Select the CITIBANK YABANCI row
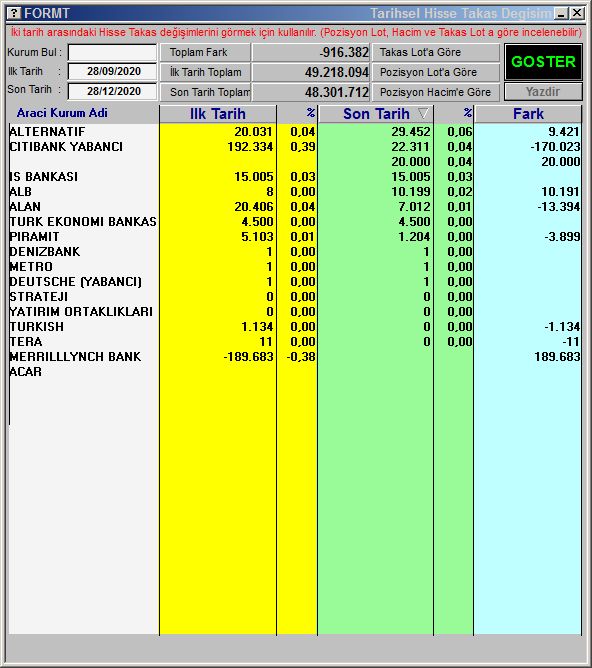 [x=295, y=147]
